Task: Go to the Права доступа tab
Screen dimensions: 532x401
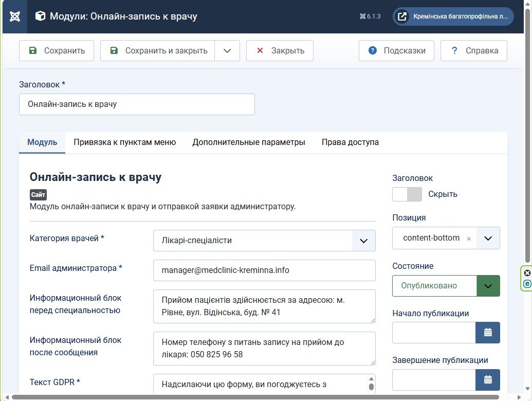Action: 350,142
